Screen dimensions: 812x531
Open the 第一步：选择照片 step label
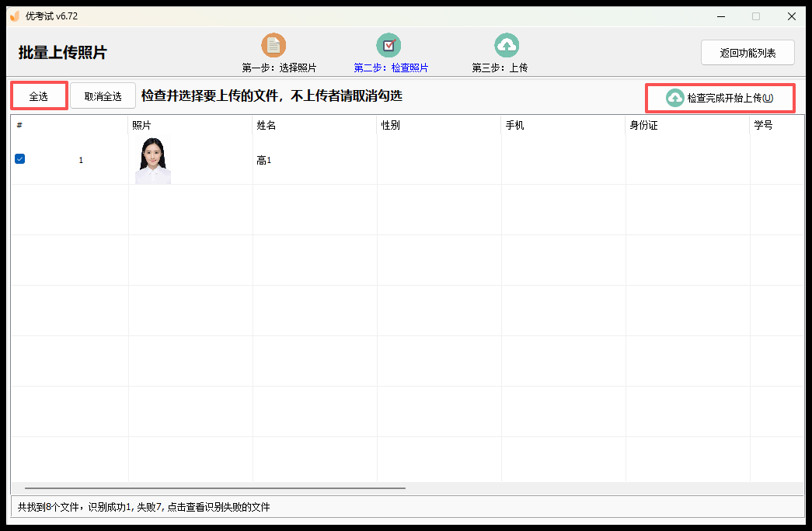pos(279,68)
